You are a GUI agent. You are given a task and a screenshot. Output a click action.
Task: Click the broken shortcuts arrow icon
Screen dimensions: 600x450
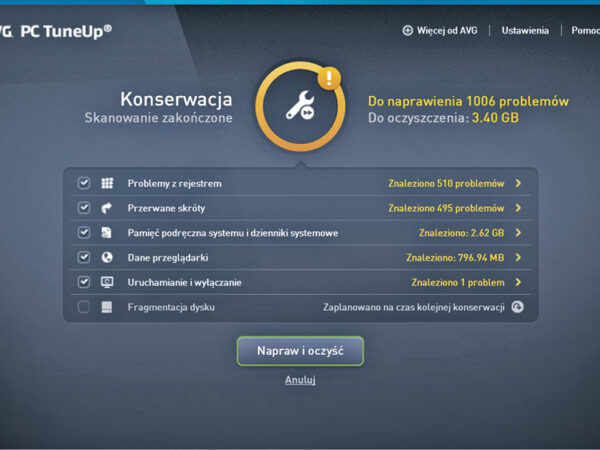tap(106, 208)
